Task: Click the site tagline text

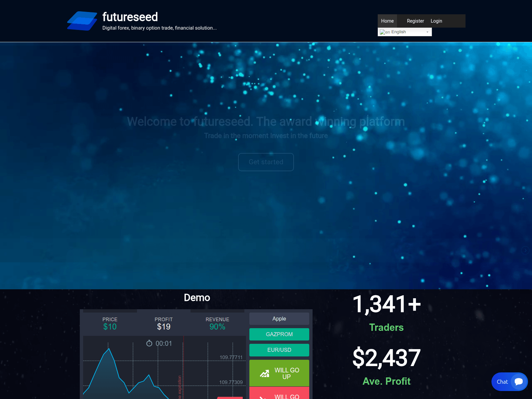Action: click(159, 28)
